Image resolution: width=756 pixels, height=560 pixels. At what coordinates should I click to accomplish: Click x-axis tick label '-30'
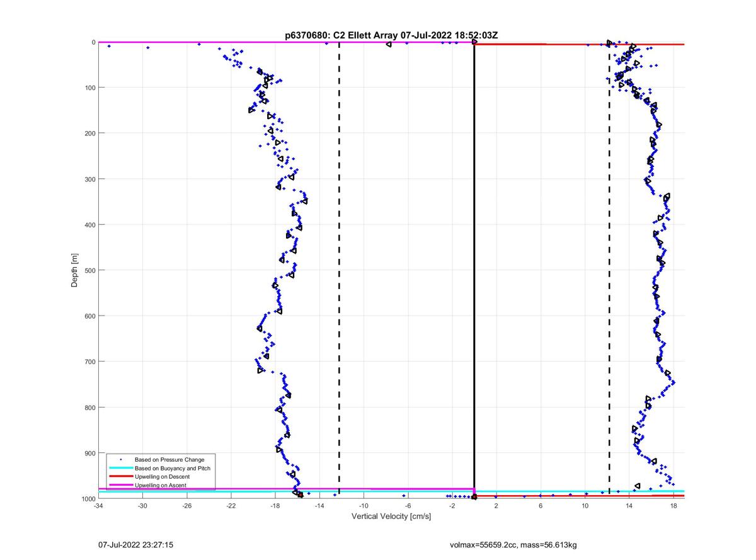tap(142, 506)
